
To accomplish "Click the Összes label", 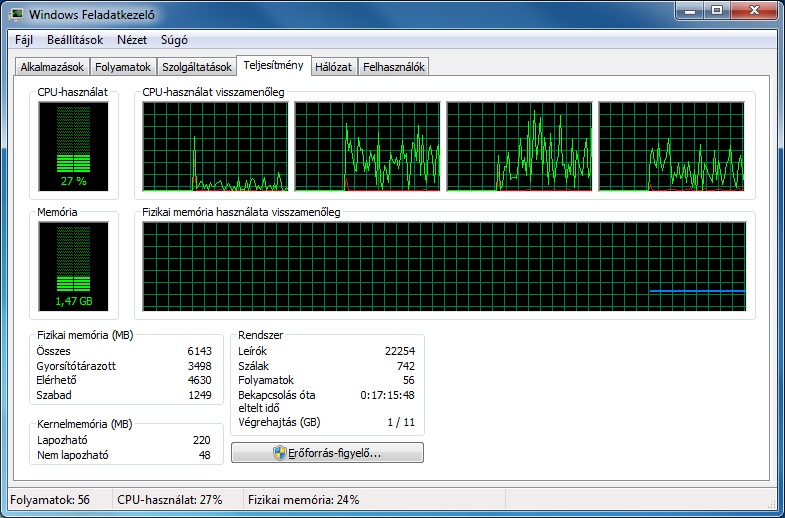I will tap(54, 351).
